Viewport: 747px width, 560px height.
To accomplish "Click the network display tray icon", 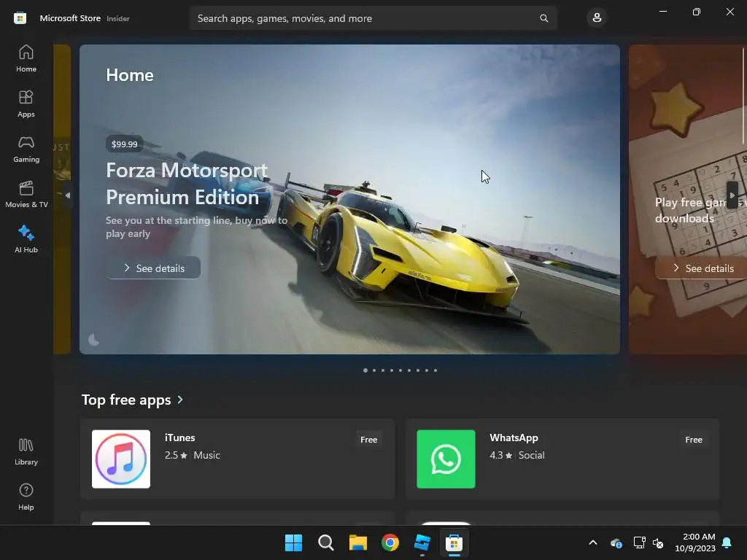I will click(x=639, y=542).
